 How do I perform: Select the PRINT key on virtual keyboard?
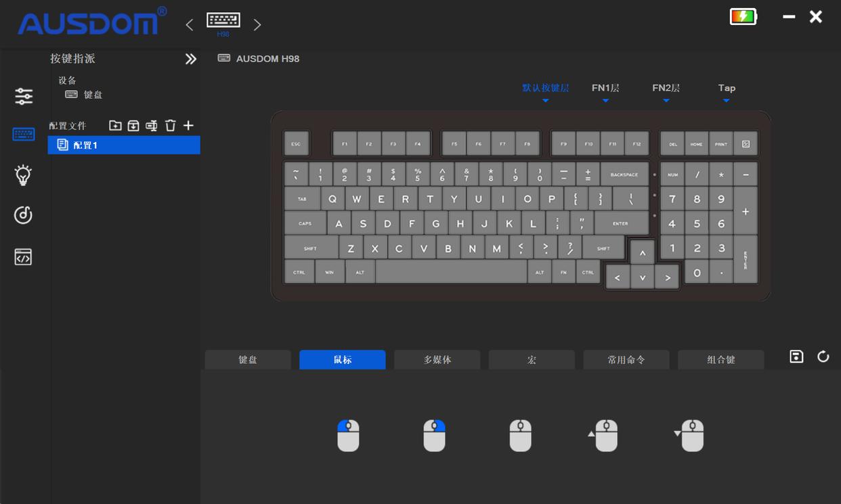pyautogui.click(x=721, y=143)
